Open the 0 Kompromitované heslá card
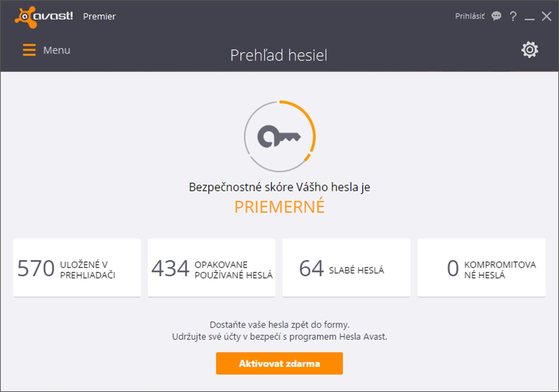 click(481, 268)
